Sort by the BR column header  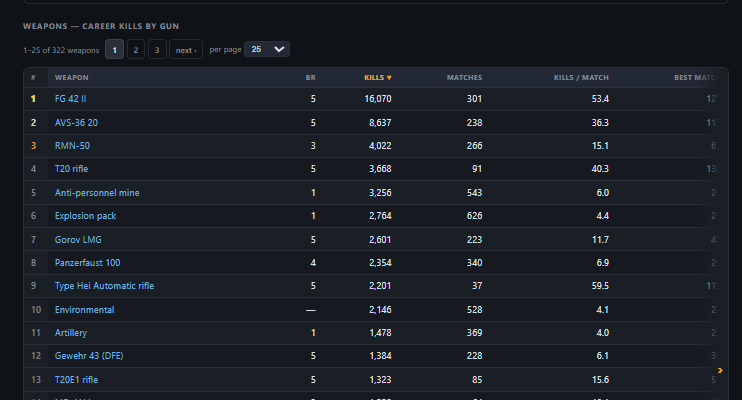pos(310,78)
